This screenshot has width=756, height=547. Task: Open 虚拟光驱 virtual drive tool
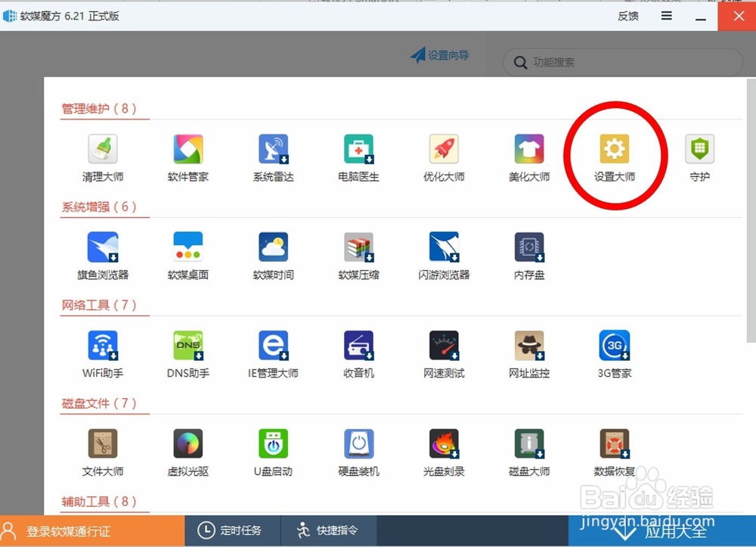[x=187, y=444]
